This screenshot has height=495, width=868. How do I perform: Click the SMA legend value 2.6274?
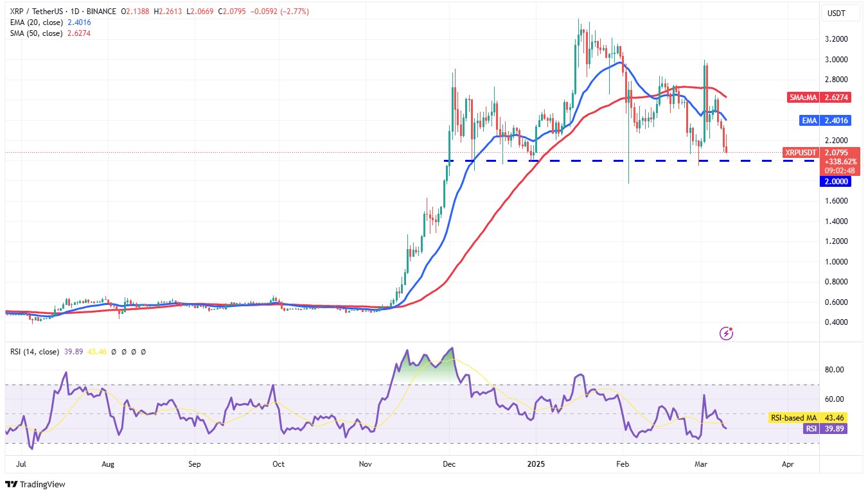pyautogui.click(x=80, y=33)
